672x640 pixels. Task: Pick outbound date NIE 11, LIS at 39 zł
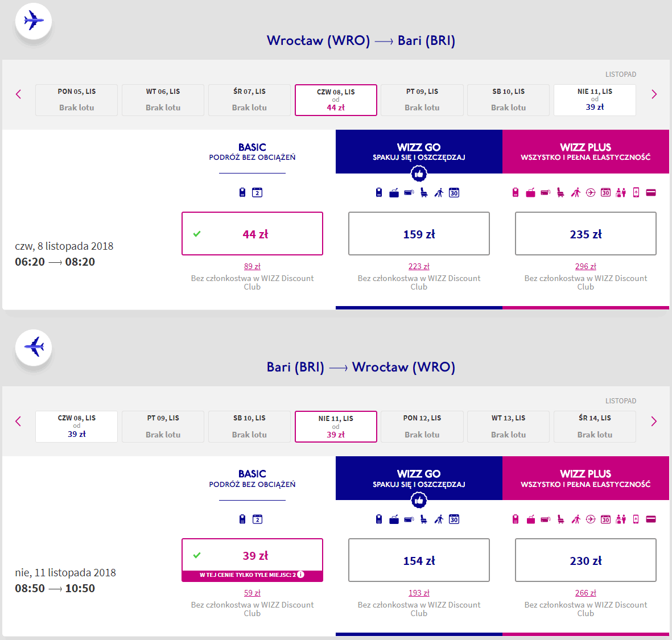coord(595,100)
